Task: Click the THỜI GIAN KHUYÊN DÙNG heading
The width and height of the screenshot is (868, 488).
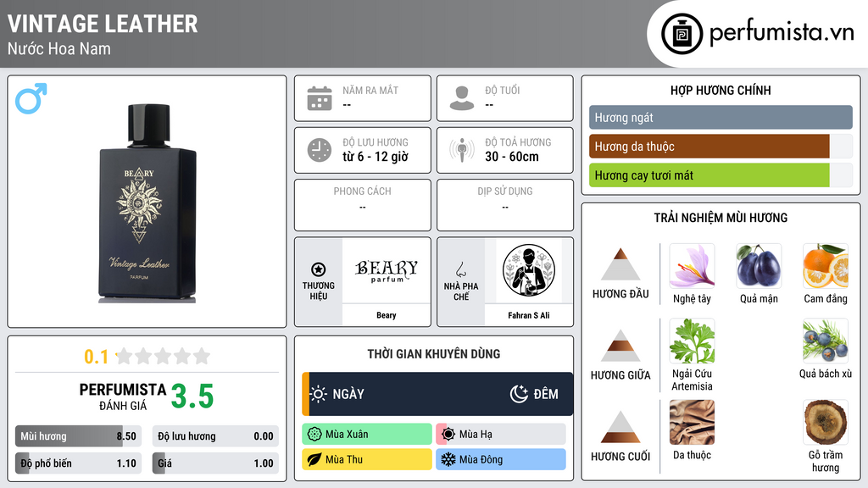Action: click(x=433, y=353)
